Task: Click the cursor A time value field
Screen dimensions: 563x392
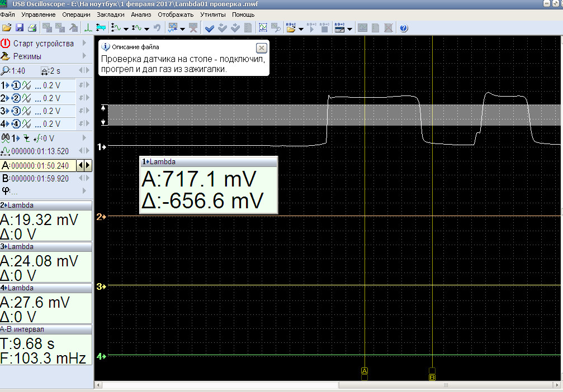Action: tap(39, 165)
